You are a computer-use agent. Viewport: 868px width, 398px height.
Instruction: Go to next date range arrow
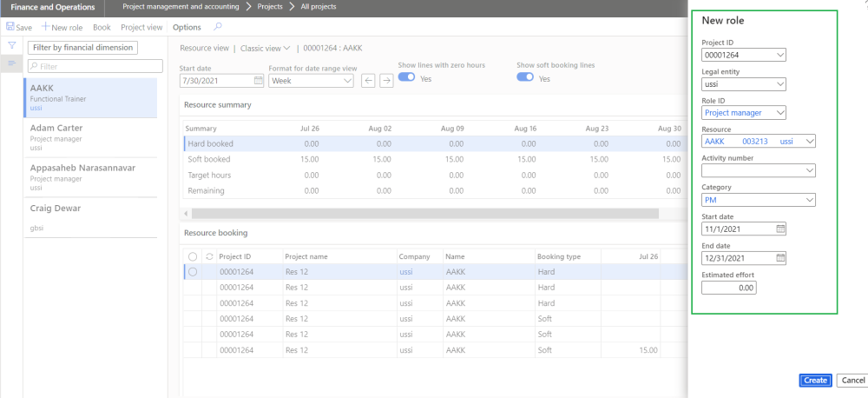coord(386,81)
